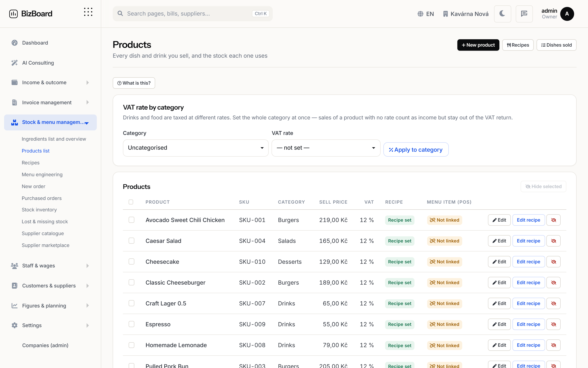
Task: Expand the Customers & suppliers arrow
Action: (x=88, y=286)
